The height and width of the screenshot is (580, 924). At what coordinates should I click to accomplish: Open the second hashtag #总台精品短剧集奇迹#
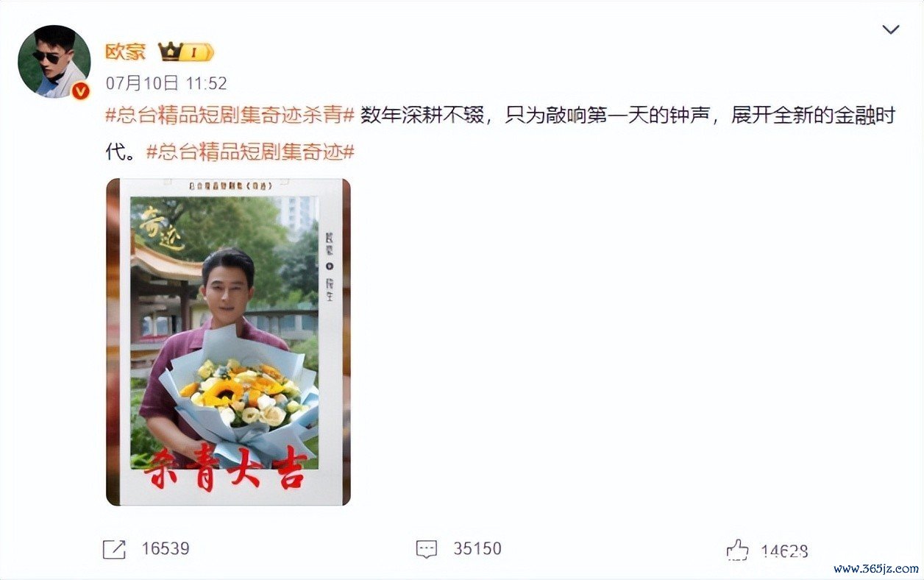tap(251, 152)
